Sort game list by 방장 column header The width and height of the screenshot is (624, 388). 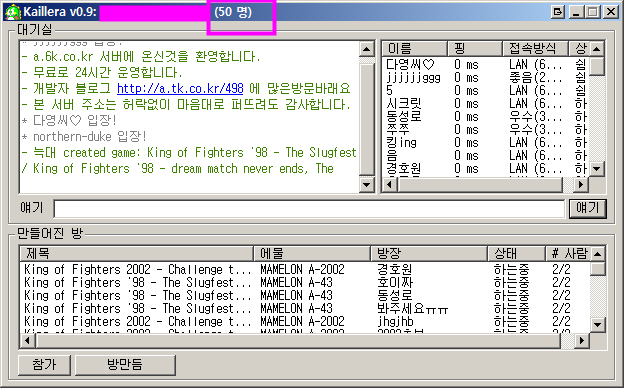[x=429, y=253]
